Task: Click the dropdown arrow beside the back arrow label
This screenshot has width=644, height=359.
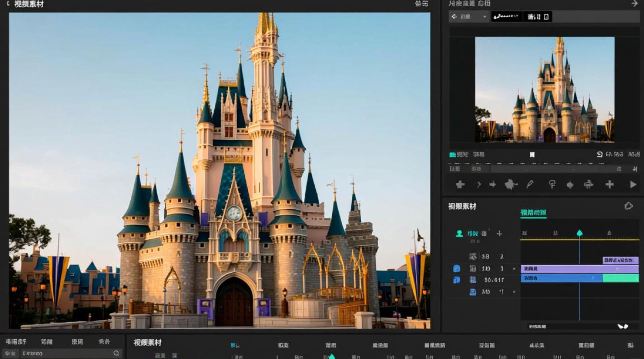Action: coord(485,17)
